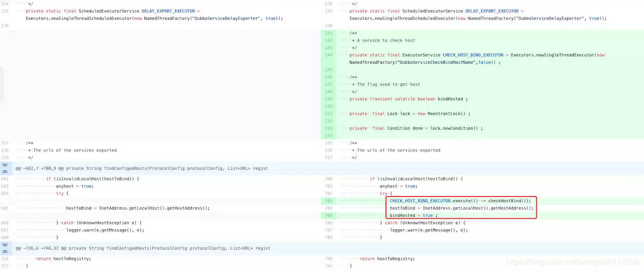The image size is (644, 271).
Task: Click comment text 'The flag used to get host'
Action: click(388, 84)
